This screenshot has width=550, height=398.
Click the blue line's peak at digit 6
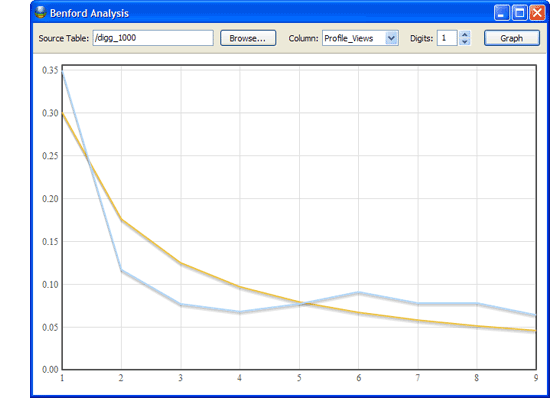(x=358, y=292)
